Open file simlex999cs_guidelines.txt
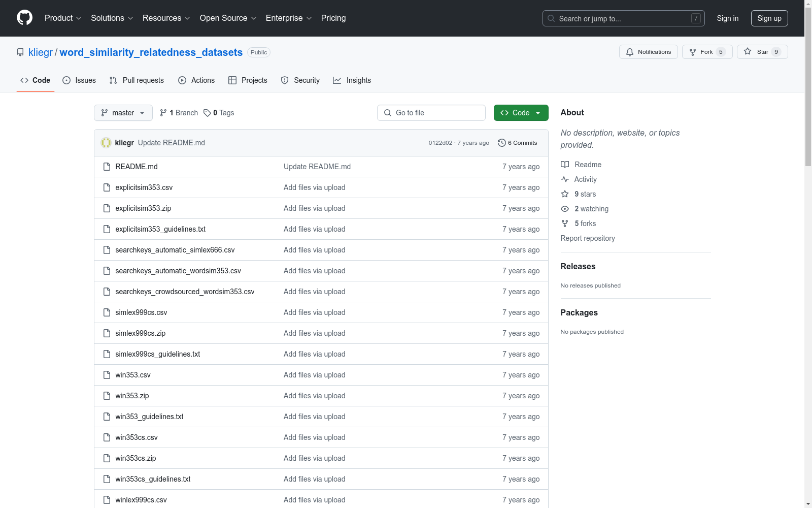This screenshot has height=508, width=812. click(x=158, y=354)
